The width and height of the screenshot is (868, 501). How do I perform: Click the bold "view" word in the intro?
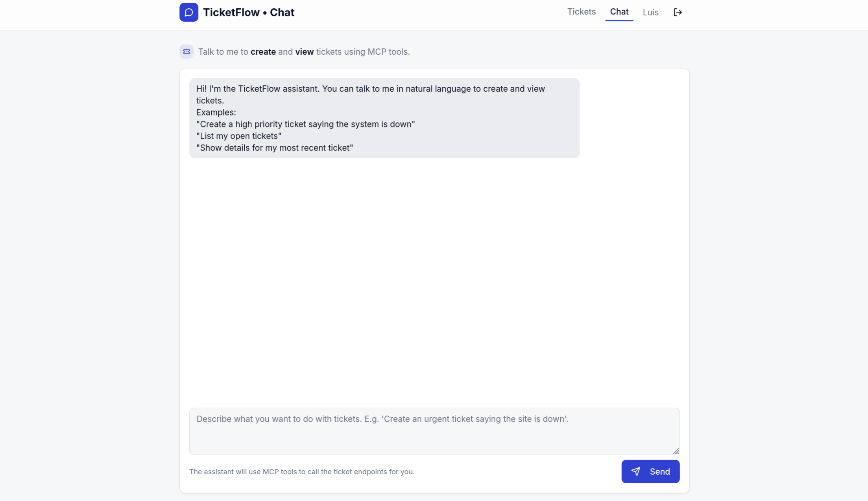(x=305, y=52)
